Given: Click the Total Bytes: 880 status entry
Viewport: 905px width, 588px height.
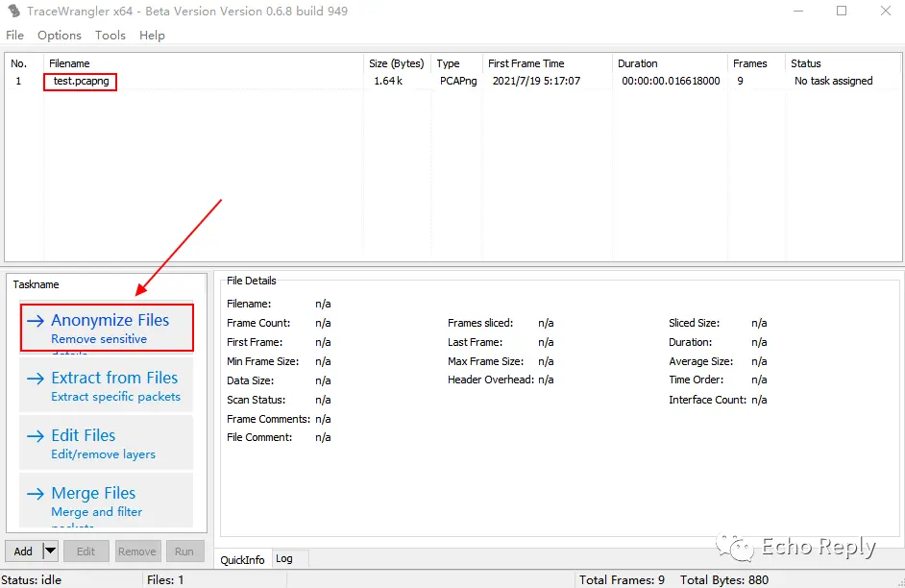Looking at the screenshot, I should click(x=723, y=580).
